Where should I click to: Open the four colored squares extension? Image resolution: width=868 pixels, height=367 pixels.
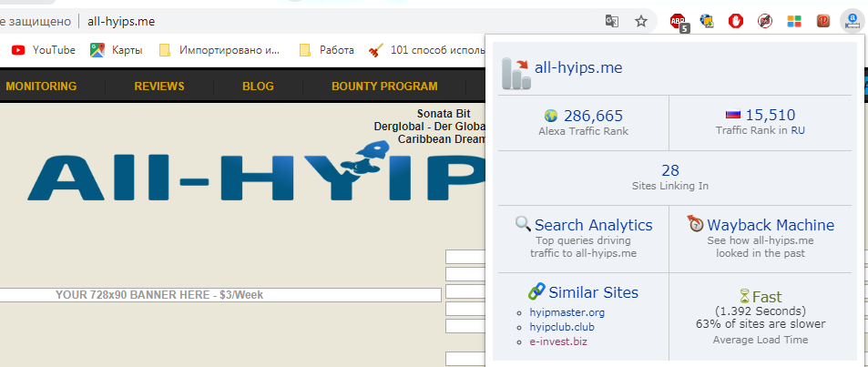tap(794, 21)
